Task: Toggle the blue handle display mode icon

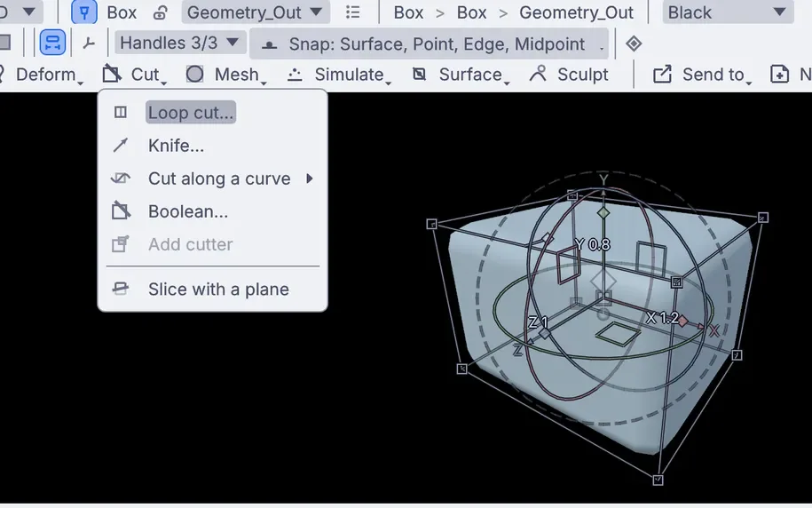Action: pyautogui.click(x=52, y=43)
